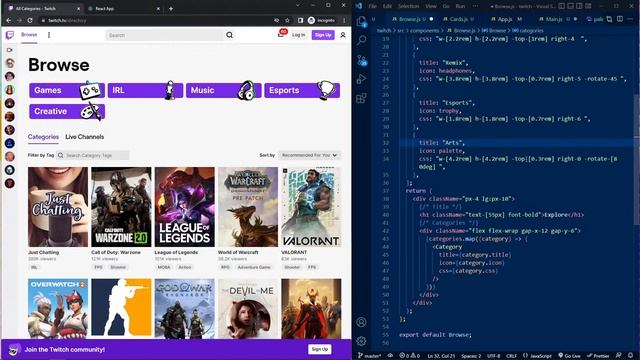Open the Accounts icon in VS Code
Viewport: 640px width, 360px height.
pyautogui.click(x=361, y=322)
